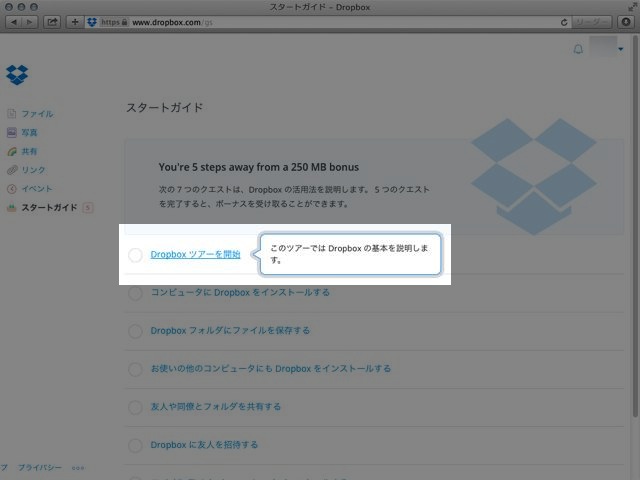Screen dimensions: 640x480
Task: Open the 写真 photos sidebar icon
Action: click(x=11, y=132)
